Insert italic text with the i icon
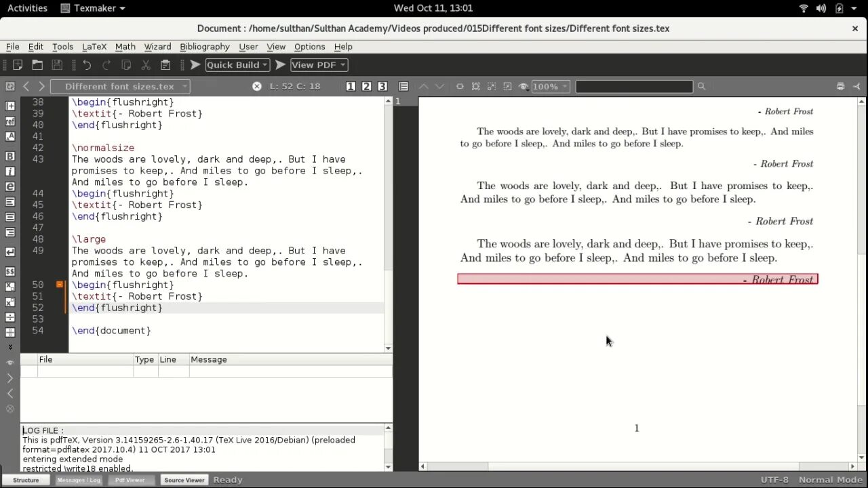Viewport: 868px width, 488px height. (x=10, y=171)
